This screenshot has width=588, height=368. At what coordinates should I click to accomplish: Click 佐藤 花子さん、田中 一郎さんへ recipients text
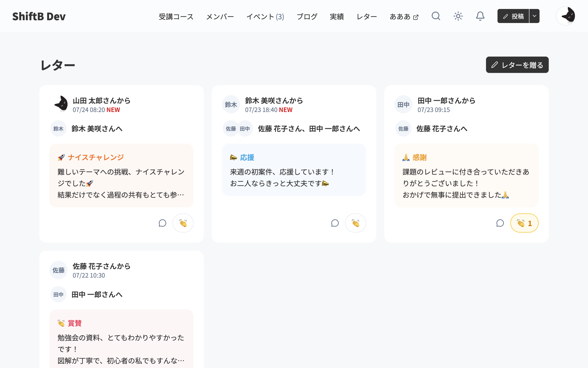tap(309, 129)
